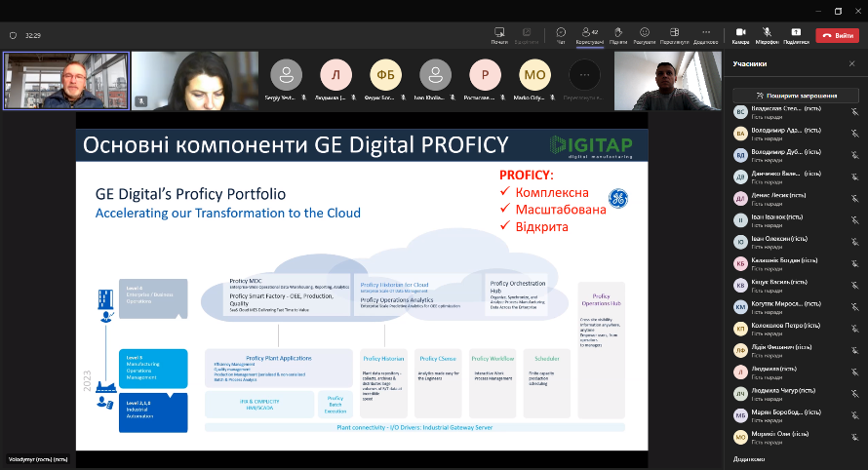Open the Chat panel

561,35
